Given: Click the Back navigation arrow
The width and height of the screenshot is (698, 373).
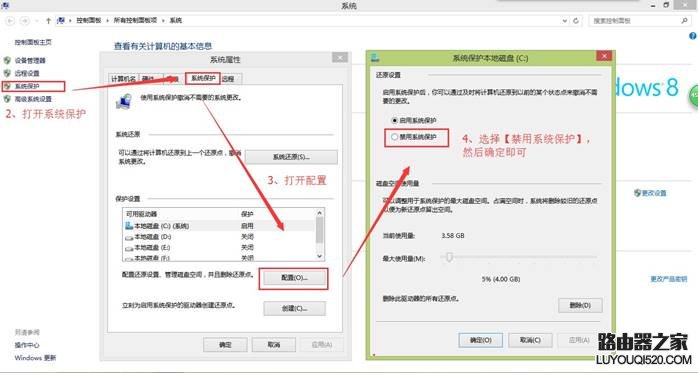Looking at the screenshot, I should [x=10, y=20].
